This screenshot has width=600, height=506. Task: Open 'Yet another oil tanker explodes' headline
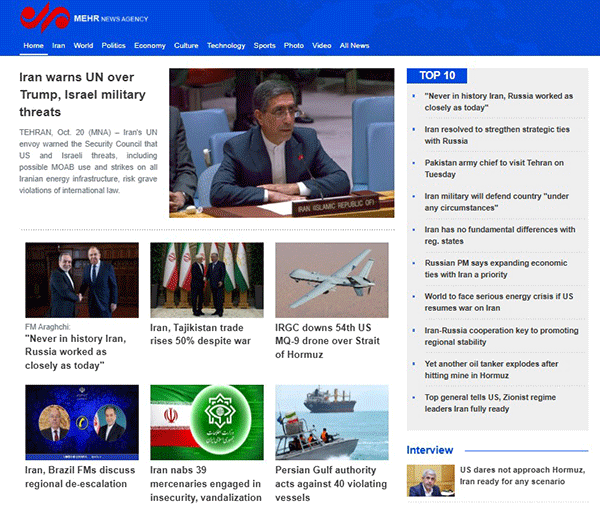(491, 369)
